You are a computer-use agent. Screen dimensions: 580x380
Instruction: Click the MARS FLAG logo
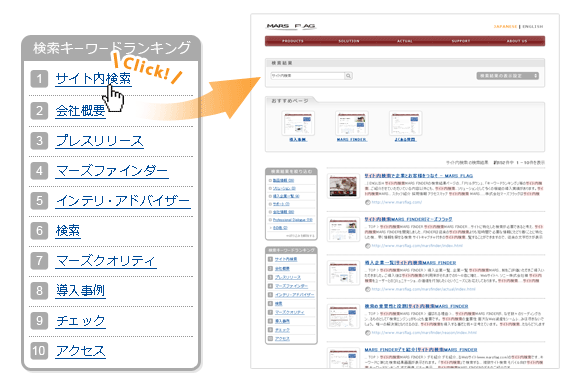[x=291, y=26]
